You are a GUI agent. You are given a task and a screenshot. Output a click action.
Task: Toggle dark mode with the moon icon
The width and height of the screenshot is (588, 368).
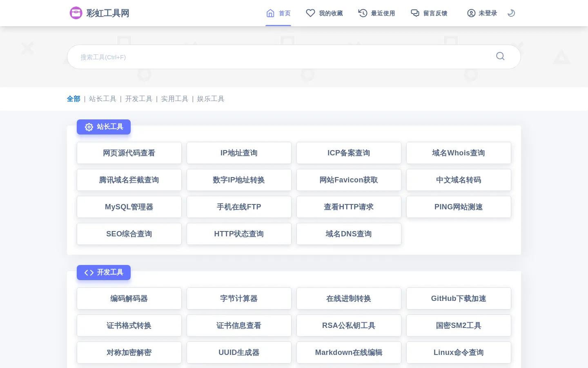(511, 13)
